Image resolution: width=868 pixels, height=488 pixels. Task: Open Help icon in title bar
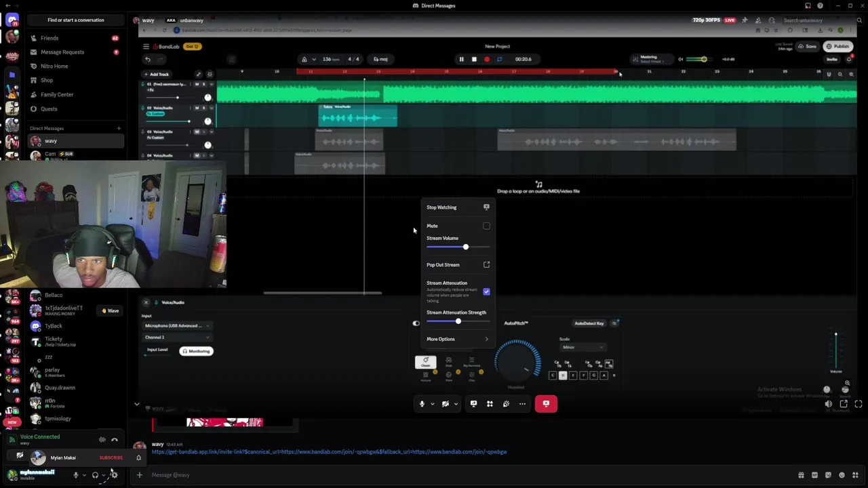pos(821,5)
